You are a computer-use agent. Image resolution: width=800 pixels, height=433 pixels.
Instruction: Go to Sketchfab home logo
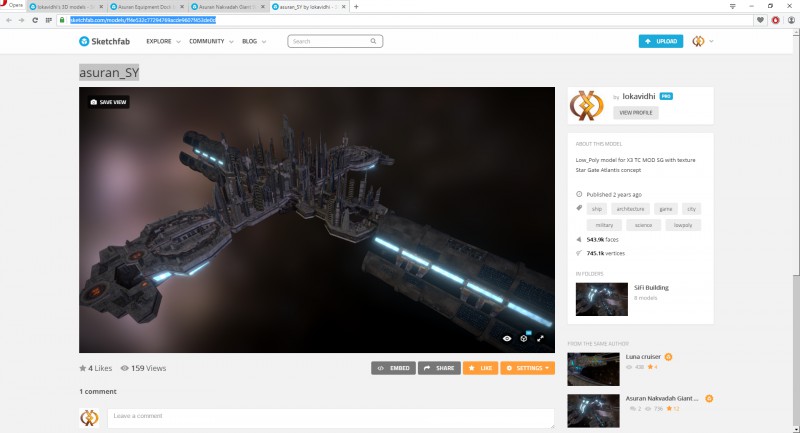pos(105,41)
